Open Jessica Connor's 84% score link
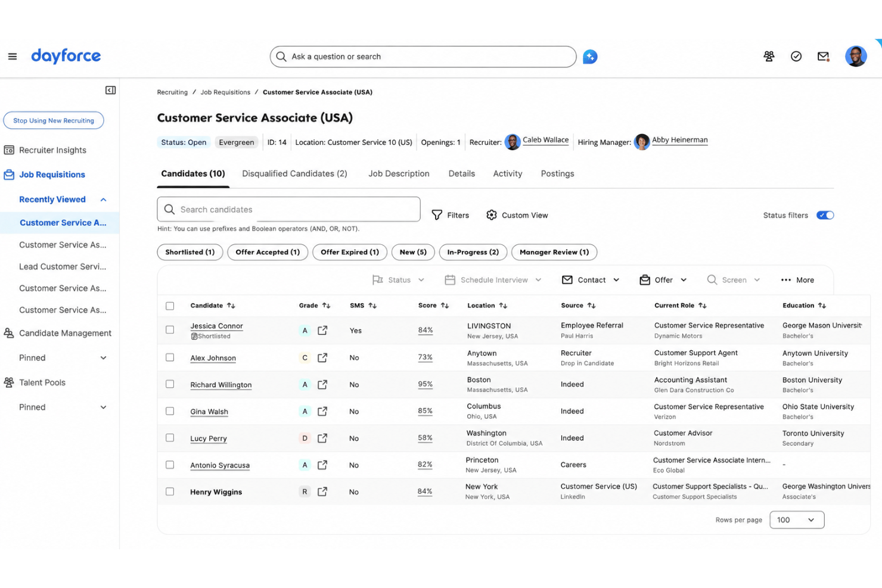Image resolution: width=882 pixels, height=588 pixels. [x=426, y=330]
